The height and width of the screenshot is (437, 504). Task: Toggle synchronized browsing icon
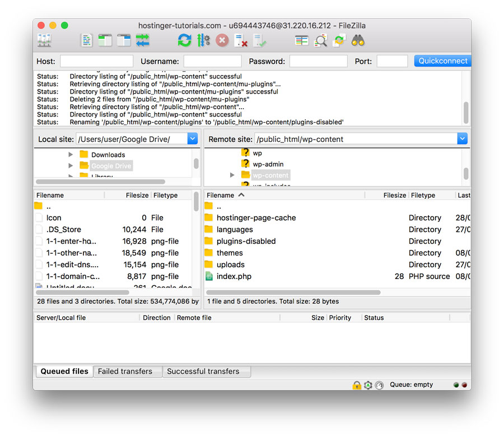(339, 40)
